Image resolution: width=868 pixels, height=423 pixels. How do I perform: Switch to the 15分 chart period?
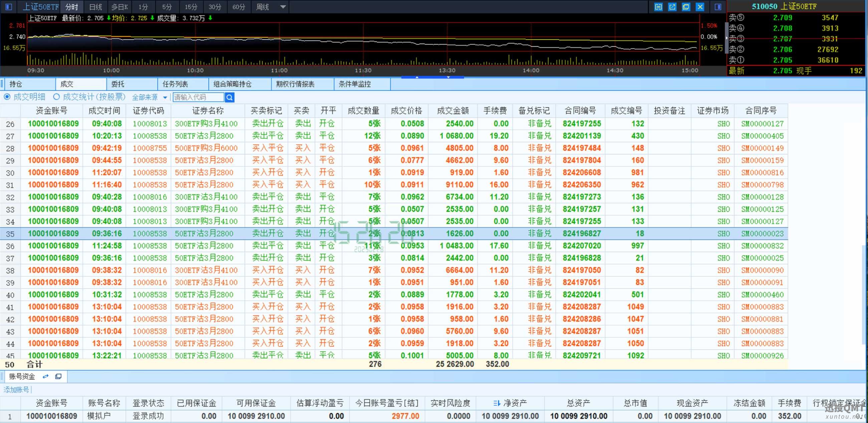(191, 7)
